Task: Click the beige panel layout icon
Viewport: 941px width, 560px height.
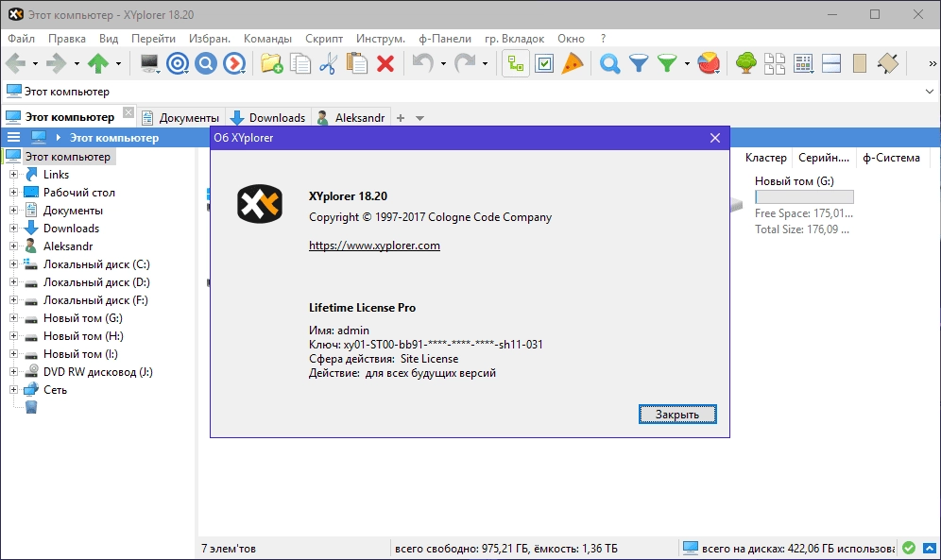Action: [x=860, y=63]
